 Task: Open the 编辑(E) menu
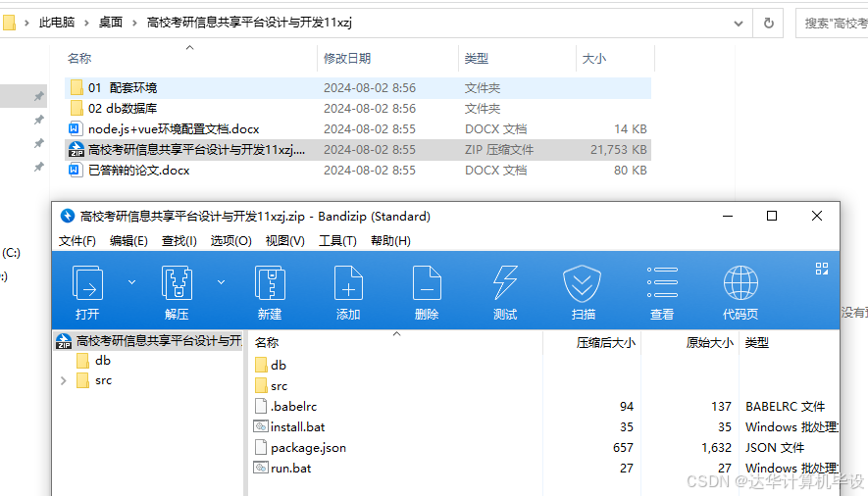coord(128,240)
